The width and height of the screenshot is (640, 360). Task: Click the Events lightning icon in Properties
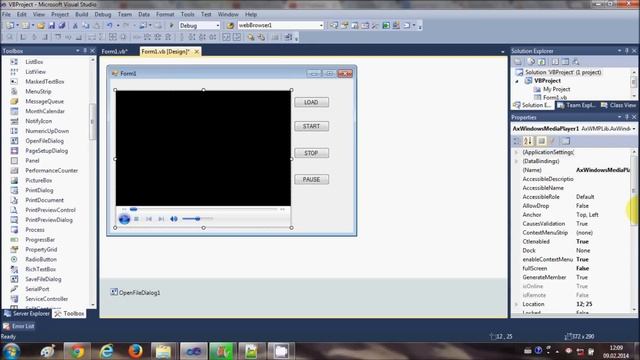[552, 141]
